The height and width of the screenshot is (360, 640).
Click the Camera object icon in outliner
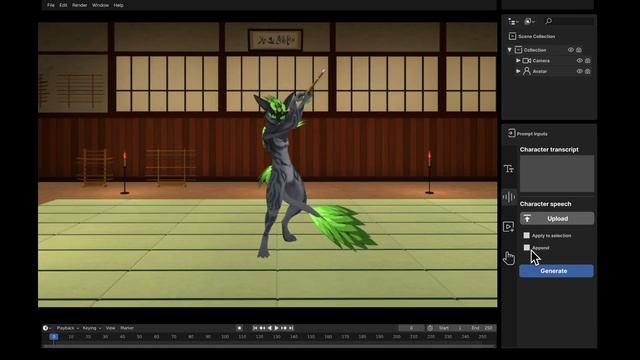(x=527, y=60)
